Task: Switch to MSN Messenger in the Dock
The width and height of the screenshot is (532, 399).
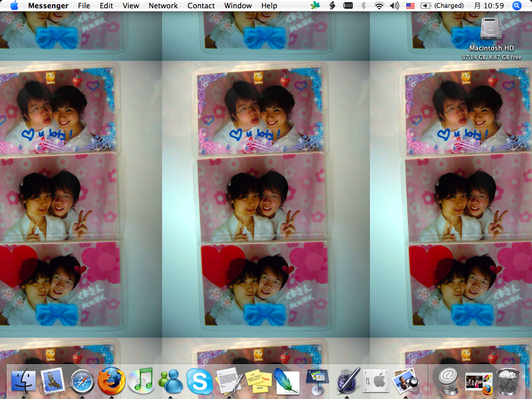Action: (x=170, y=381)
